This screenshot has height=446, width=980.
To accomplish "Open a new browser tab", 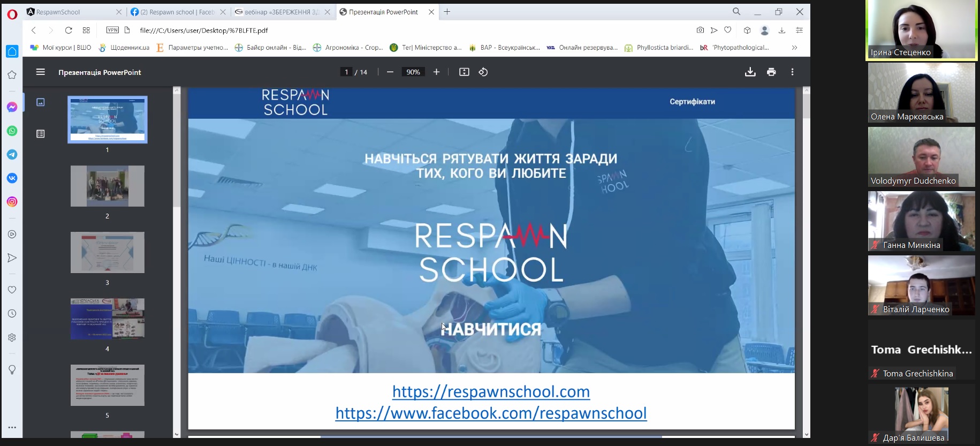I will pyautogui.click(x=447, y=12).
